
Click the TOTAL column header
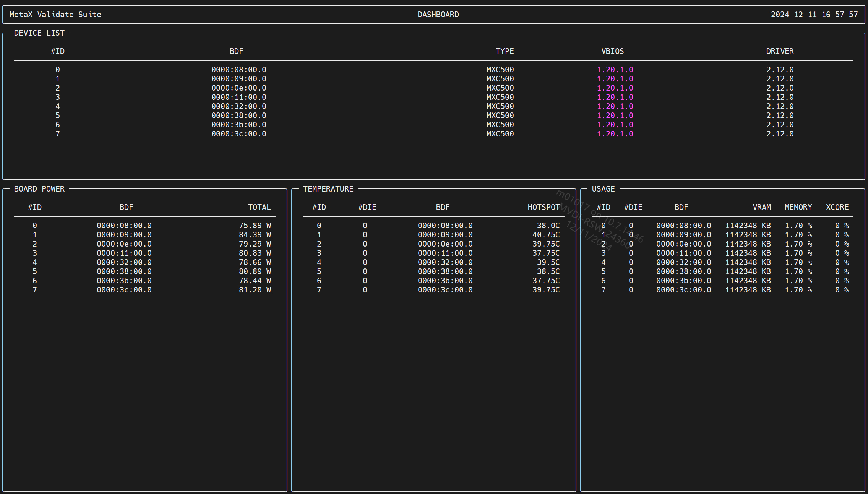tap(259, 207)
